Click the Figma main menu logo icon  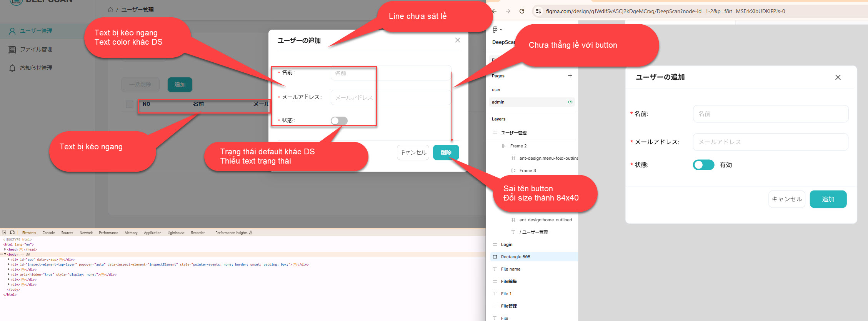coord(495,29)
